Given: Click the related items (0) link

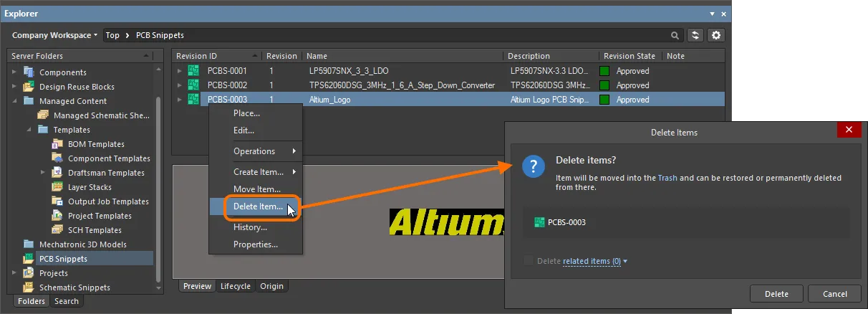Looking at the screenshot, I should (592, 262).
